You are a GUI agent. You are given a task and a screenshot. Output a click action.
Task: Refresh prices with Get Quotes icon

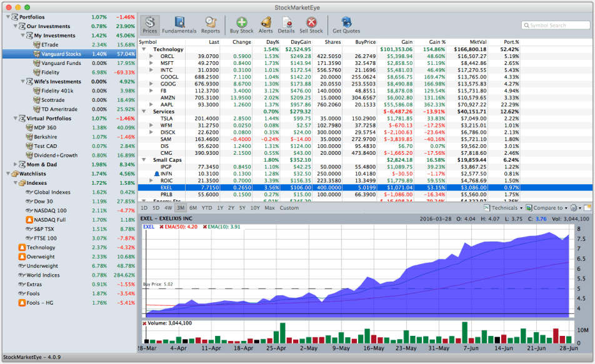[x=346, y=22]
